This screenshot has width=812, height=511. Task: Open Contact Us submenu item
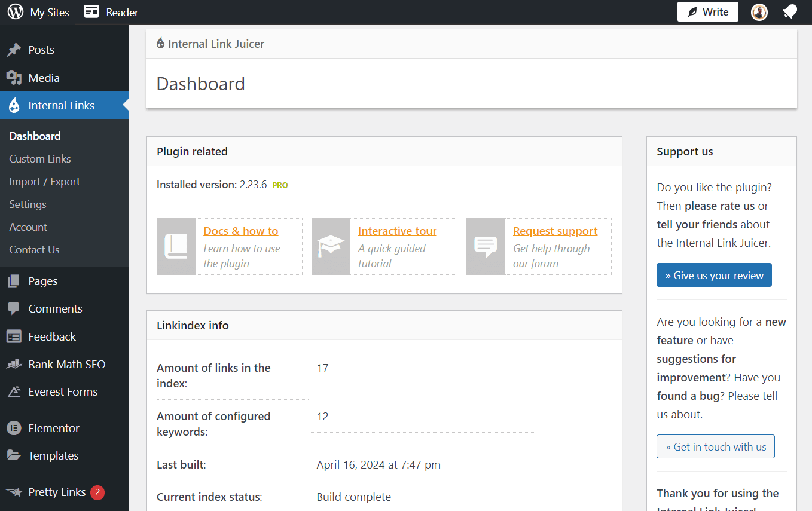(34, 250)
